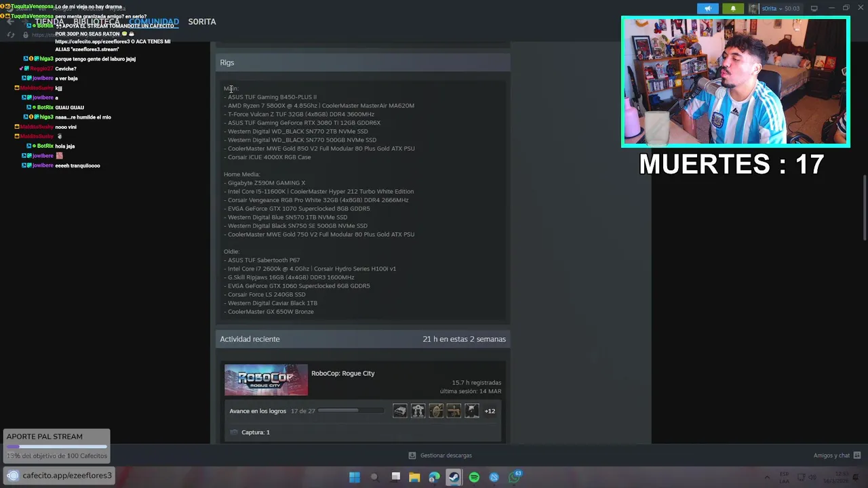Click the ASUS TUF Sabertooth P67 line
The width and height of the screenshot is (868, 488).
click(262, 260)
